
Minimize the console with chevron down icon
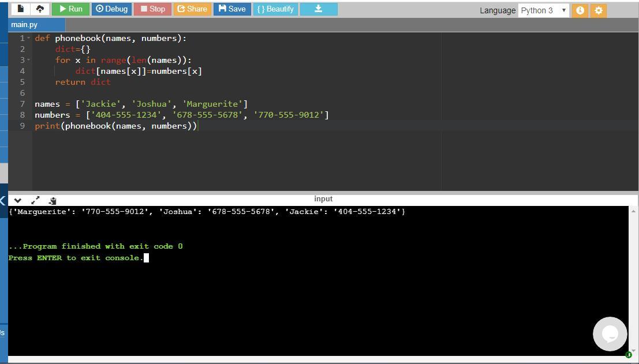pos(17,200)
